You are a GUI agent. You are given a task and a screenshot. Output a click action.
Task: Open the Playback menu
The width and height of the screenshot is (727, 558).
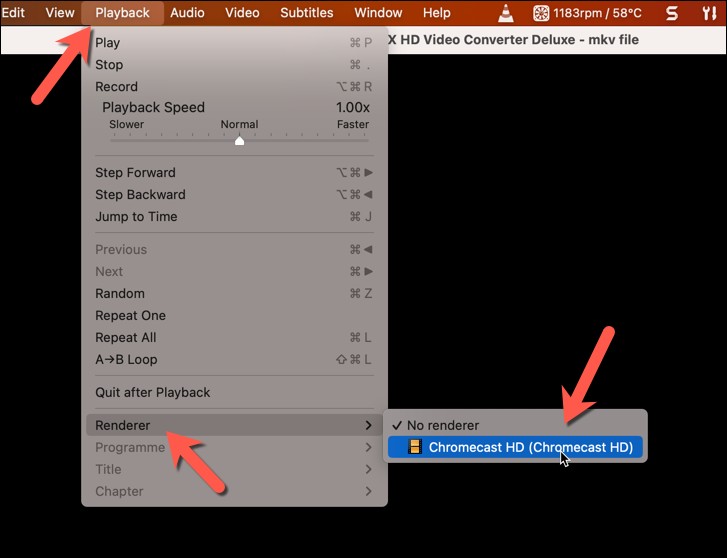click(122, 13)
